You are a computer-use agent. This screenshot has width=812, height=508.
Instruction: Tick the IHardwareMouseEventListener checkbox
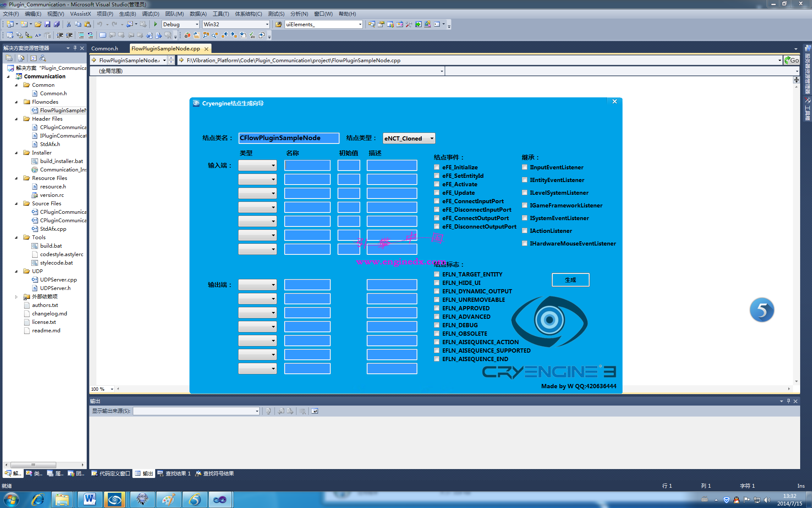[x=524, y=243]
